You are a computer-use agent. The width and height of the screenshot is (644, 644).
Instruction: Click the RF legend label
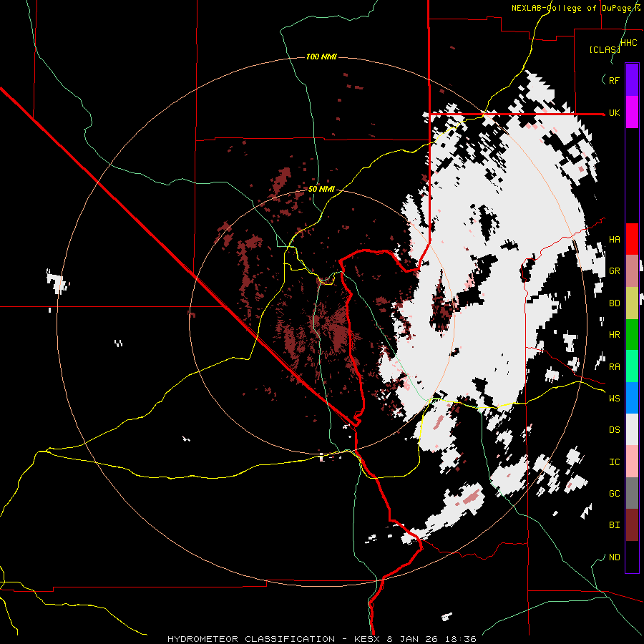[614, 80]
